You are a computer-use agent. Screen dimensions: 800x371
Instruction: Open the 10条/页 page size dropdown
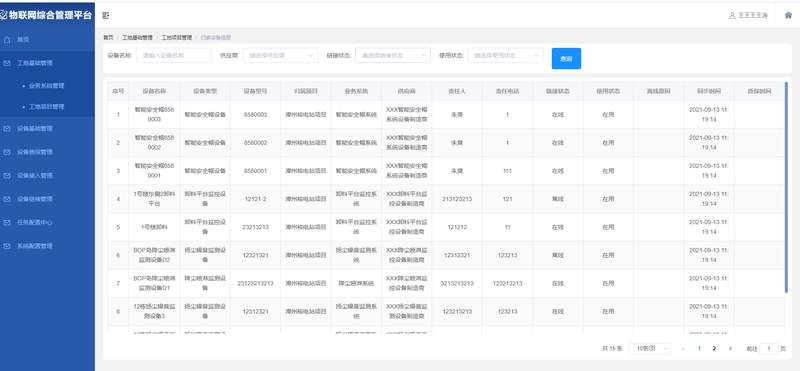(649, 349)
